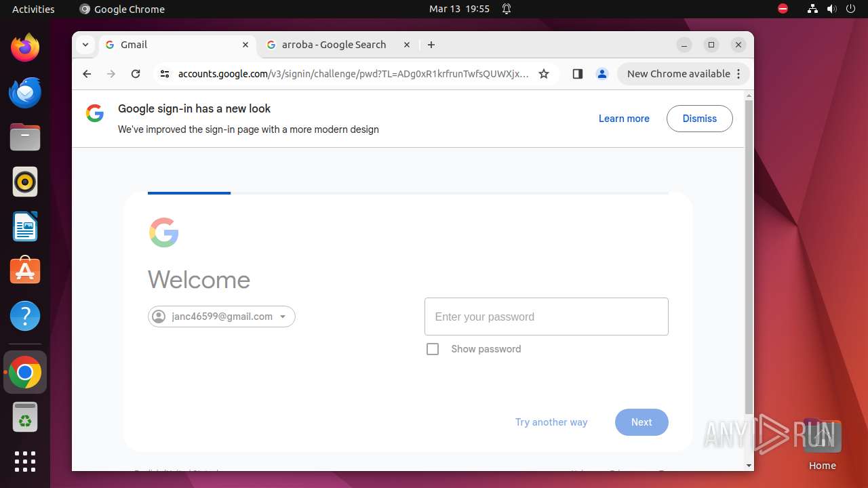Click the Next button
Image resolution: width=868 pixels, height=488 pixels.
pos(642,422)
